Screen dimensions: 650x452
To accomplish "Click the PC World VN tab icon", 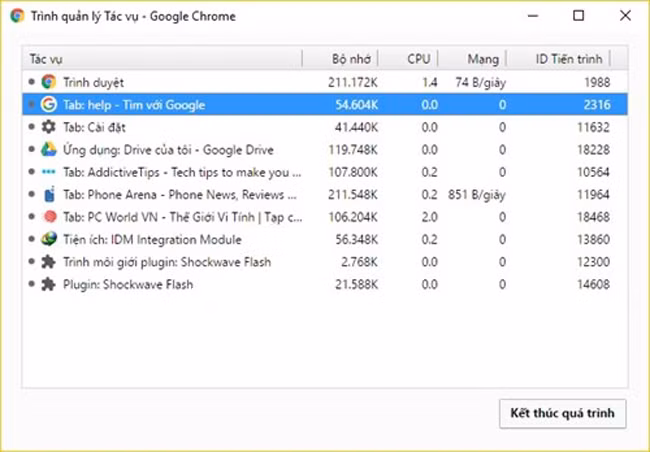I will click(x=48, y=217).
